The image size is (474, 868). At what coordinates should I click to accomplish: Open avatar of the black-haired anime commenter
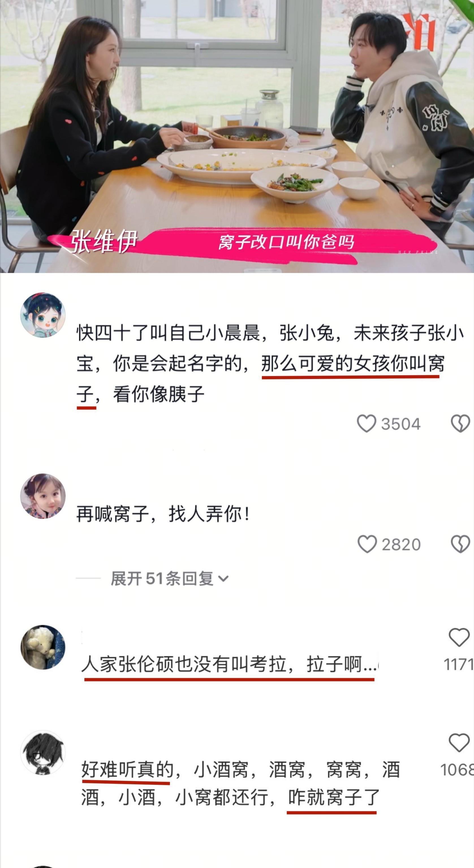point(43,753)
